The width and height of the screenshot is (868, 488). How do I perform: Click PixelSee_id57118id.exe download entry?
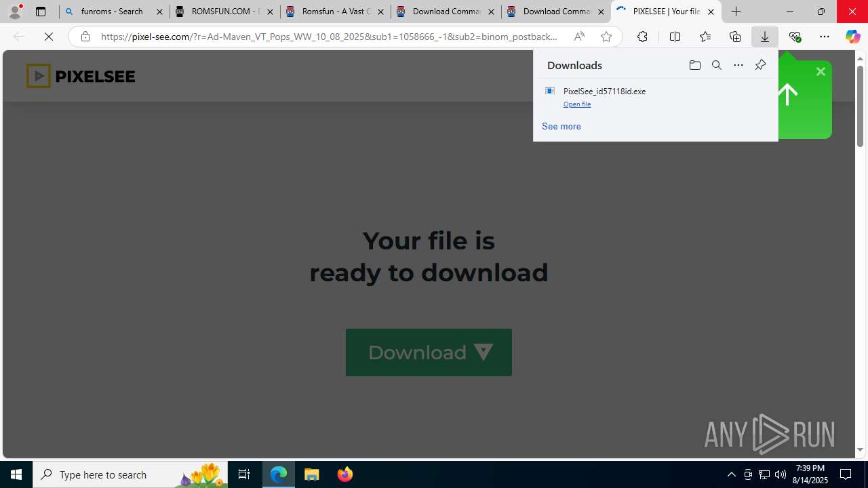click(655, 97)
